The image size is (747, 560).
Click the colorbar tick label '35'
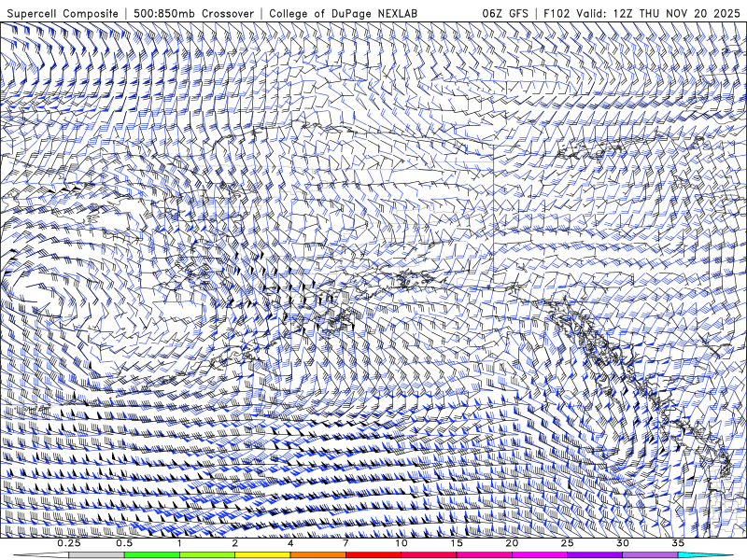(678, 543)
